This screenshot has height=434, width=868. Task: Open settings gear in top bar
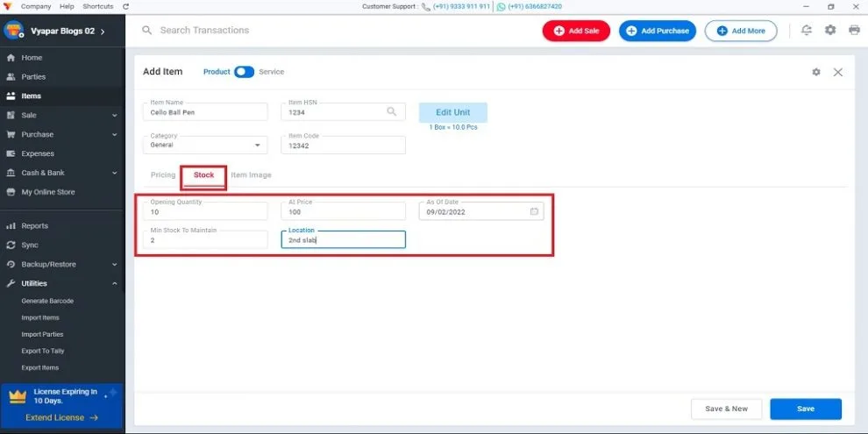point(830,31)
